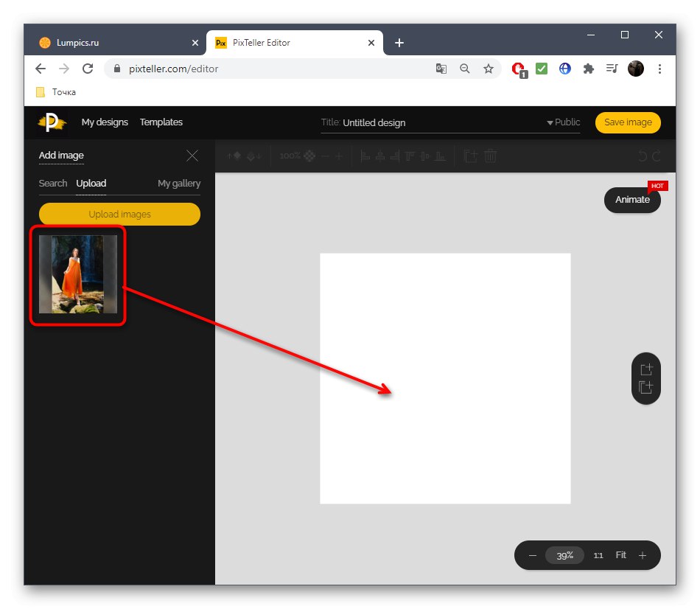This screenshot has height=609, width=700.
Task: Switch to the My gallery tab
Action: click(x=178, y=184)
